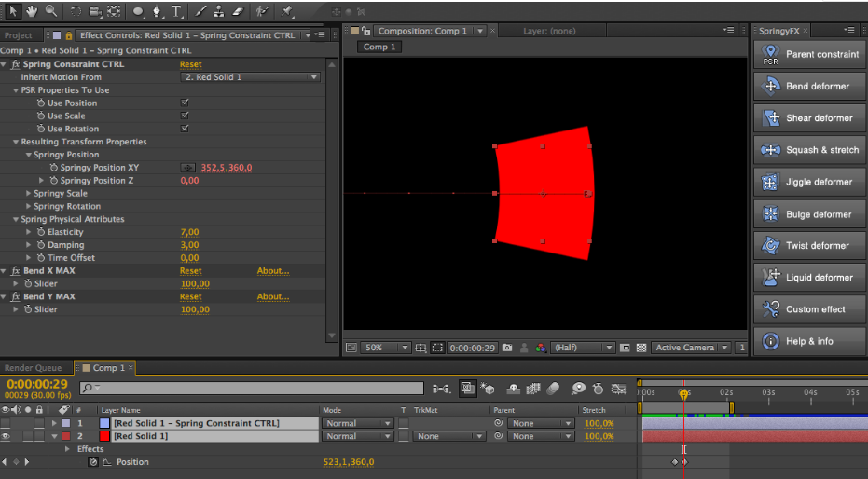The image size is (868, 479).
Task: Select the Unified Camera tool
Action: click(95, 11)
